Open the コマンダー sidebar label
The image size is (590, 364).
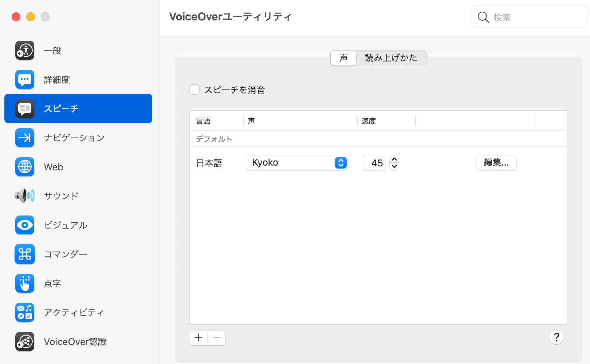(66, 254)
